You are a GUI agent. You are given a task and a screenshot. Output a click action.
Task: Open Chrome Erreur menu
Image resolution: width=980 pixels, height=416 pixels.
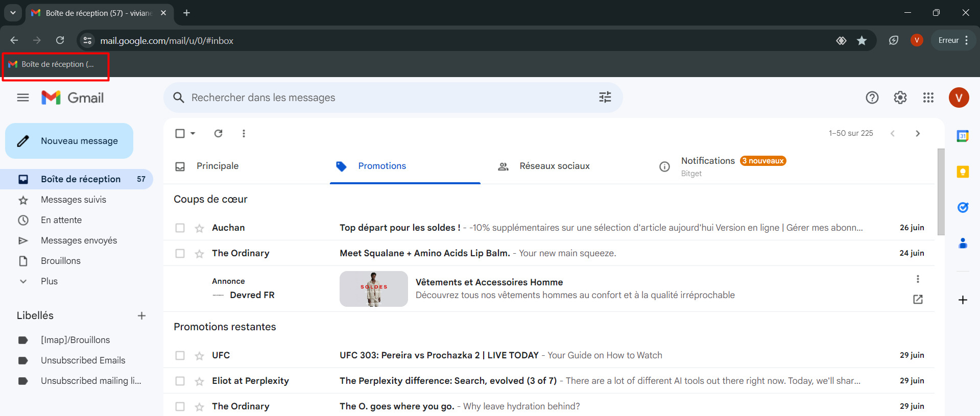(x=953, y=40)
